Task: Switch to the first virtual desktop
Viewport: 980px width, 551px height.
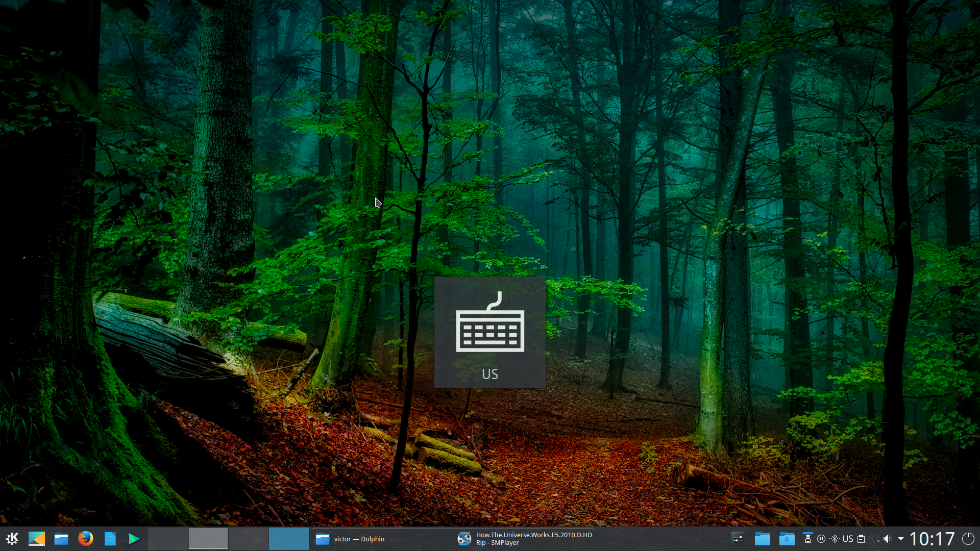Action: 168,539
